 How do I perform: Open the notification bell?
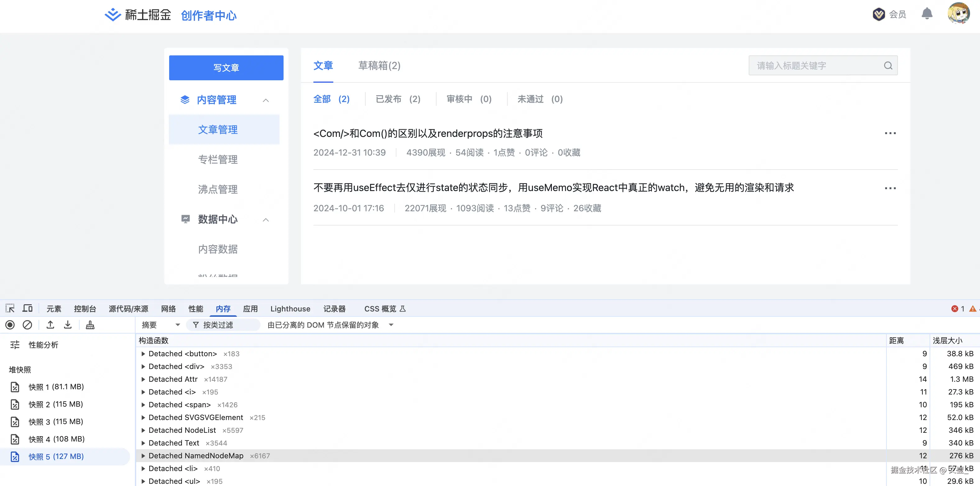click(927, 14)
